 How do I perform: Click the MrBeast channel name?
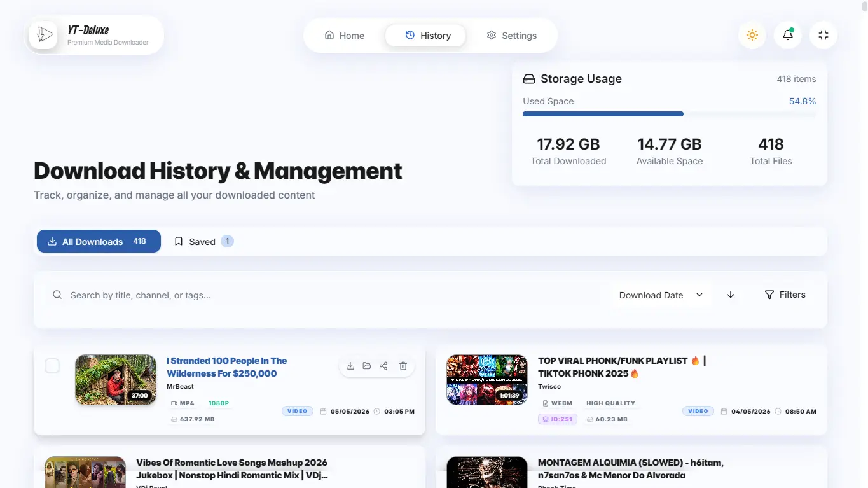coord(180,386)
